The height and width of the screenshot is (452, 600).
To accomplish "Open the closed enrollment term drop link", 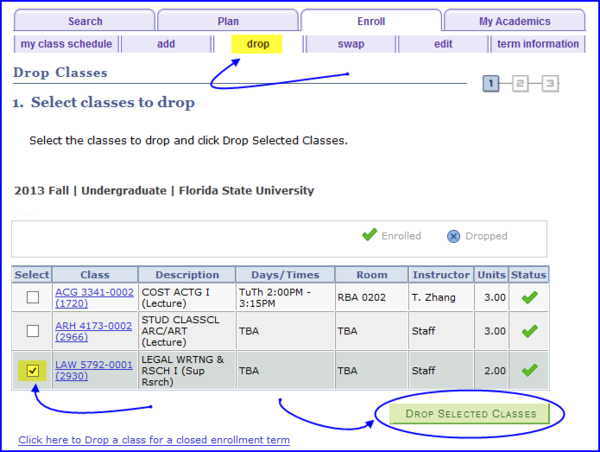I will (x=154, y=440).
